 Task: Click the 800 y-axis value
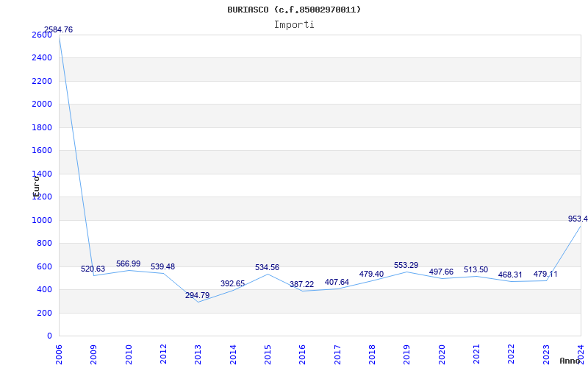(x=44, y=244)
